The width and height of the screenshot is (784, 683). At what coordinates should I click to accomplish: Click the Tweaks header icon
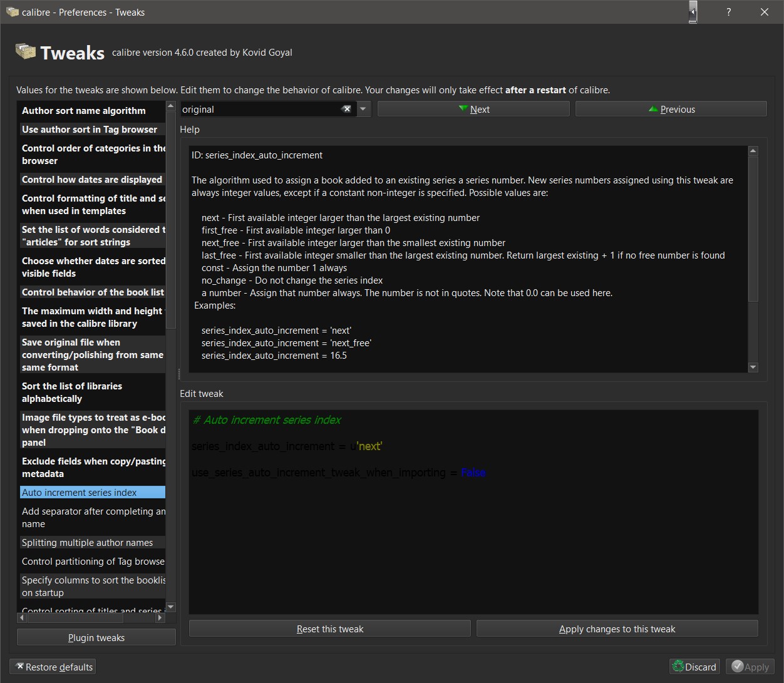tap(26, 51)
